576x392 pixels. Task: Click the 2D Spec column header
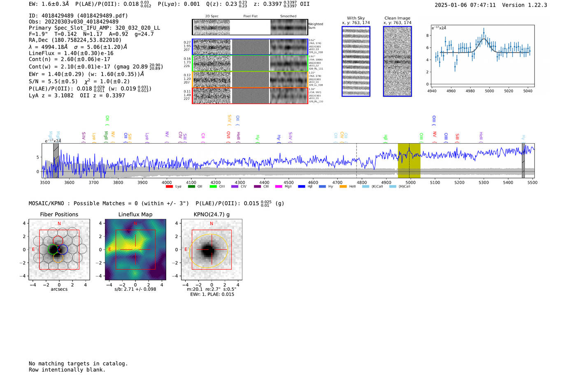coord(212,16)
